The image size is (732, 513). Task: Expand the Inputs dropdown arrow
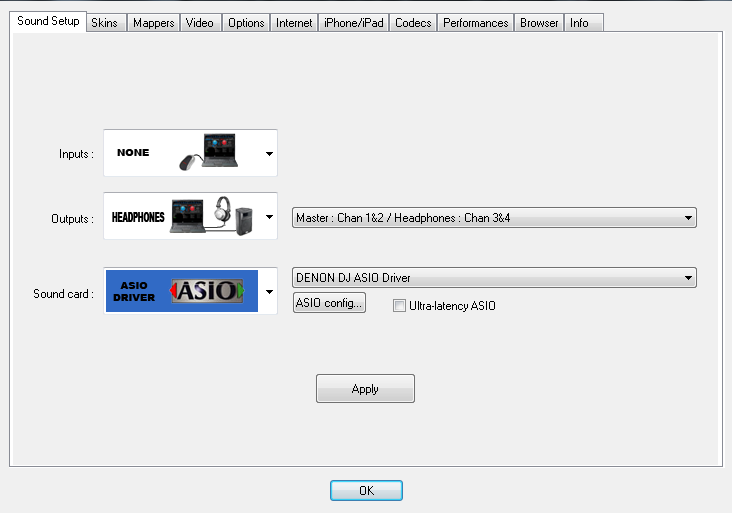point(269,154)
